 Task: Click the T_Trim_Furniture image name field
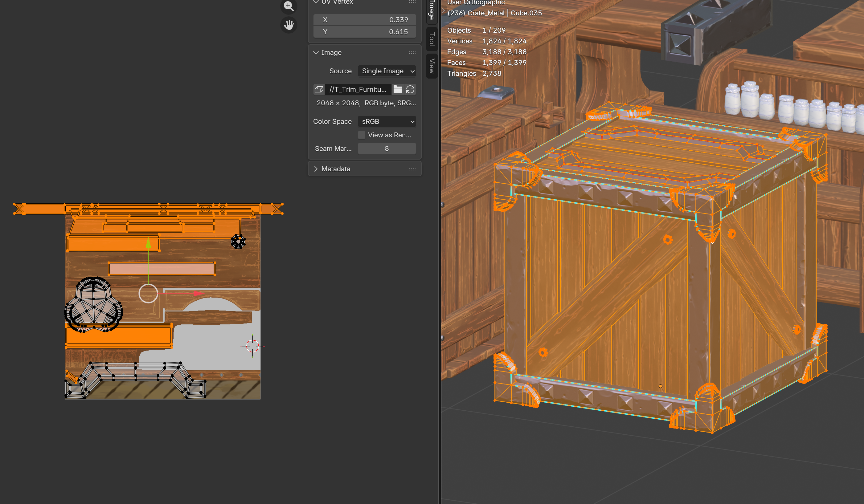[358, 89]
